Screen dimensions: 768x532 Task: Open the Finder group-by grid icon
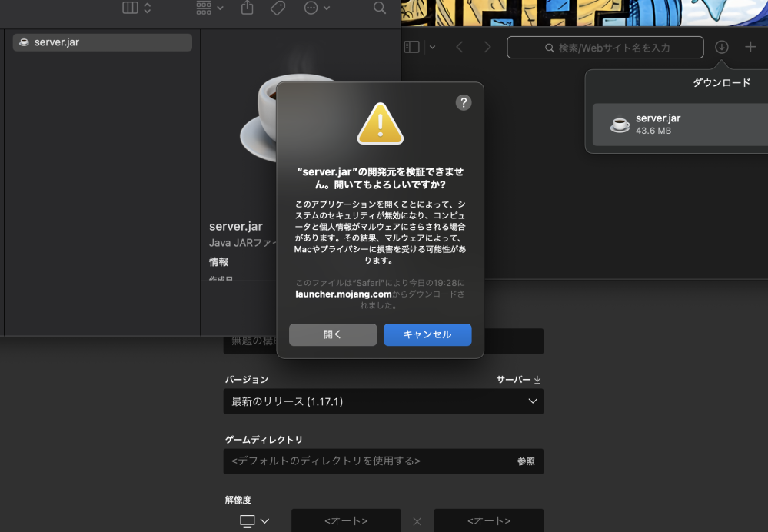point(204,8)
